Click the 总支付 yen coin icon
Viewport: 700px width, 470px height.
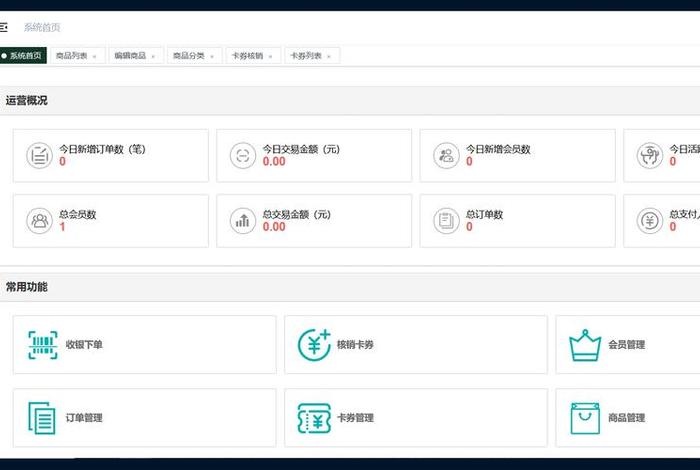pos(650,220)
